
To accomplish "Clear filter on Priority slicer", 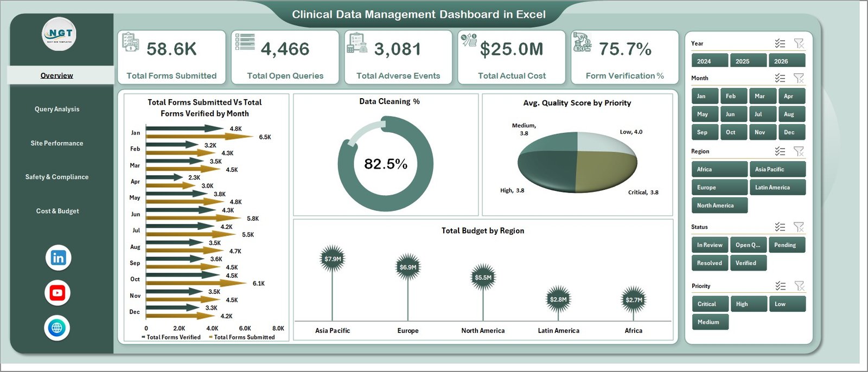I will pyautogui.click(x=799, y=286).
